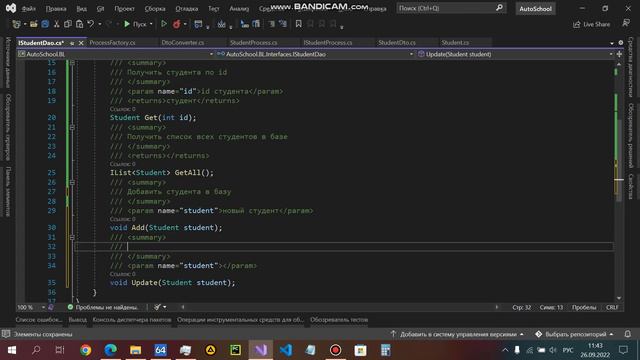Switch to the StudentProcess.cs tab
Screen dimensions: 640x360
pos(253,42)
